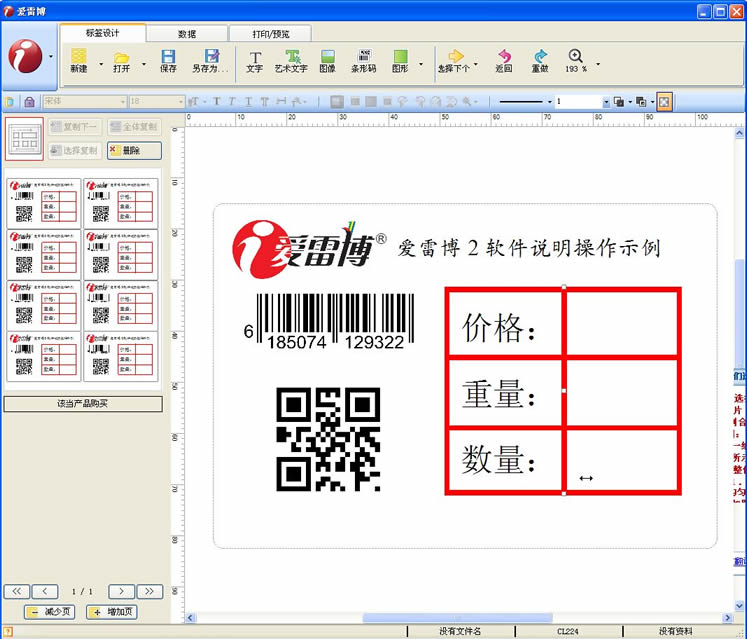
Task: Select the first label thumbnail in grid
Action: [x=43, y=203]
